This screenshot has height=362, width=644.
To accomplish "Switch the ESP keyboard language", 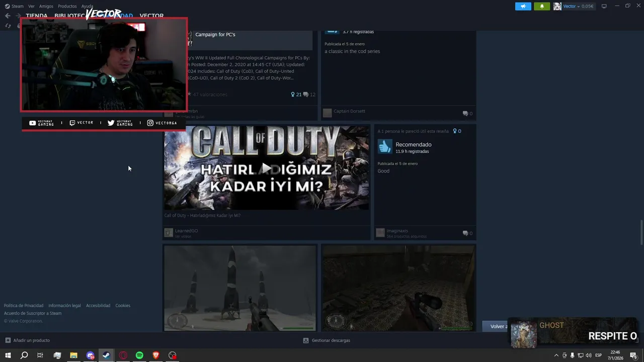I will tap(599, 355).
